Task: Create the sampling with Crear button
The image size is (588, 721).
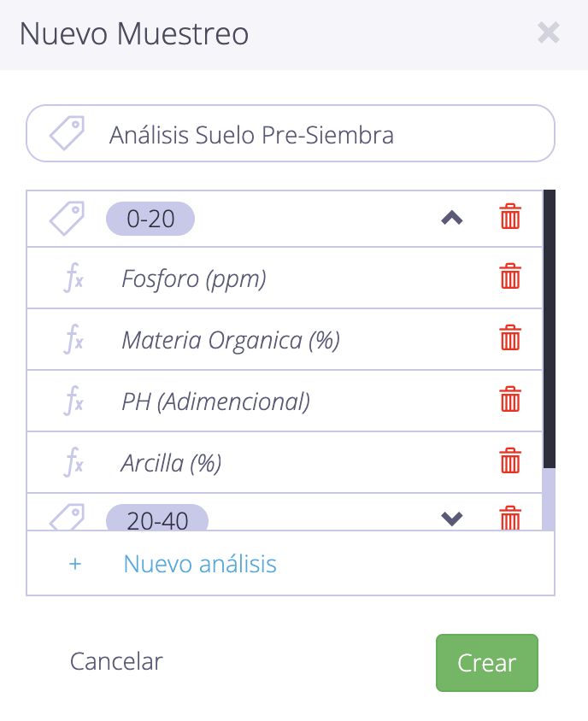Action: click(x=487, y=663)
